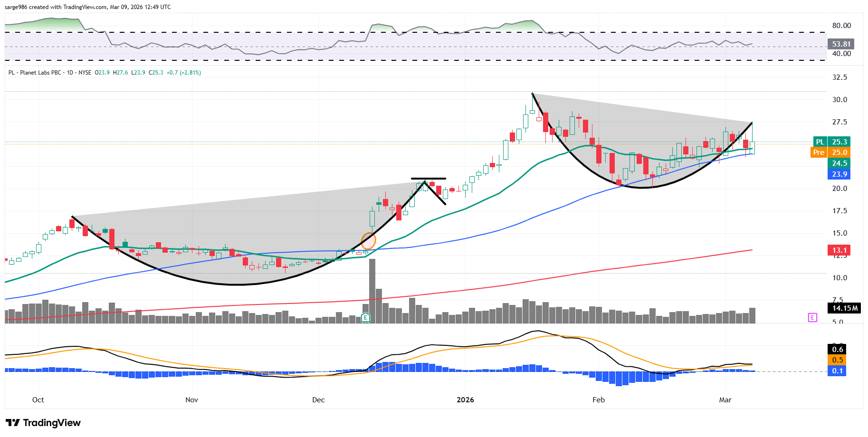Image resolution: width=868 pixels, height=437 pixels.
Task: Click the 14.15M volume label
Action: [x=845, y=308]
